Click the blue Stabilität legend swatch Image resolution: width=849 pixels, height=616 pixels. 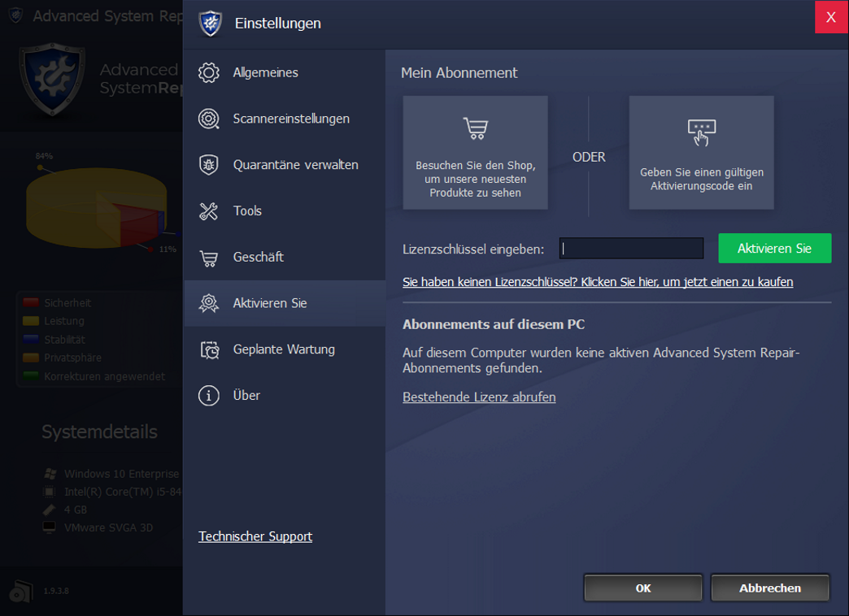pyautogui.click(x=31, y=340)
